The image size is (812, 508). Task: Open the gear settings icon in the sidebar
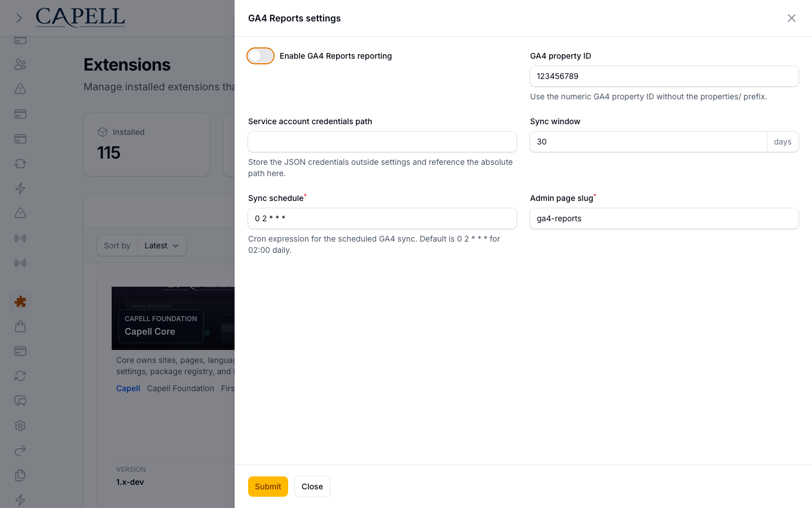[x=20, y=426]
